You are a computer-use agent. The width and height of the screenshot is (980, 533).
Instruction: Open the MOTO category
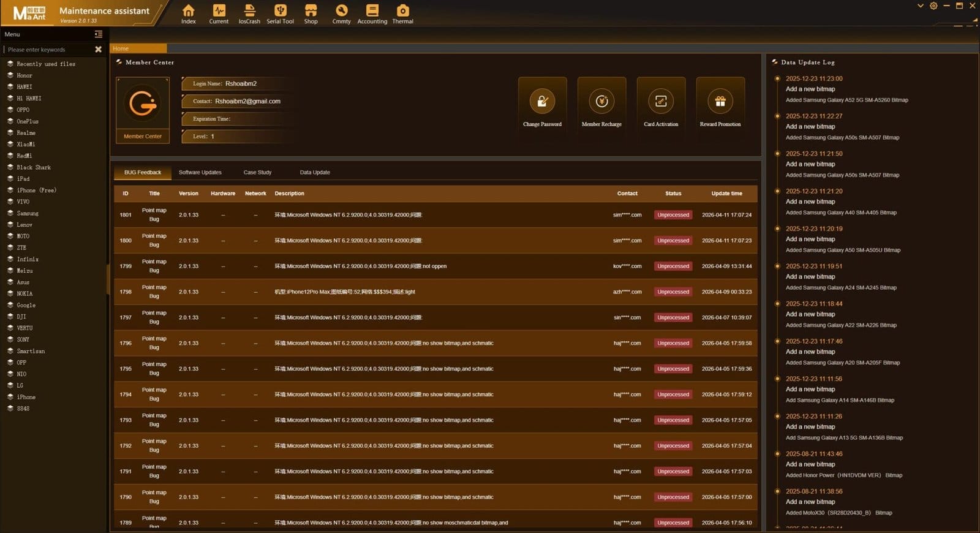tap(18, 236)
